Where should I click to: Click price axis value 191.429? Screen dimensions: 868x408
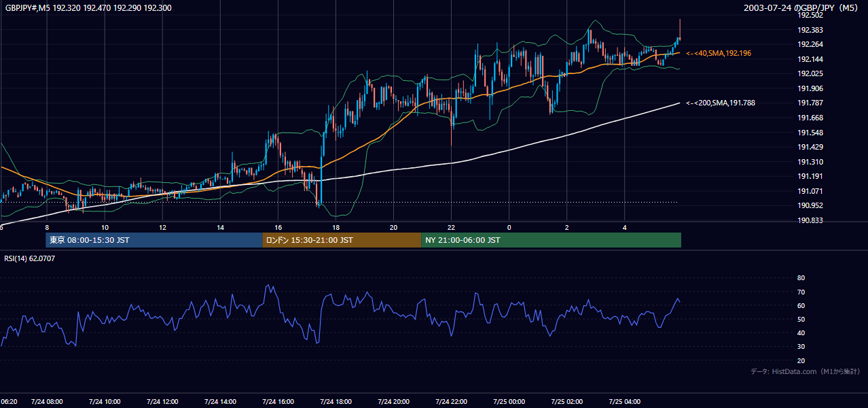coord(810,147)
